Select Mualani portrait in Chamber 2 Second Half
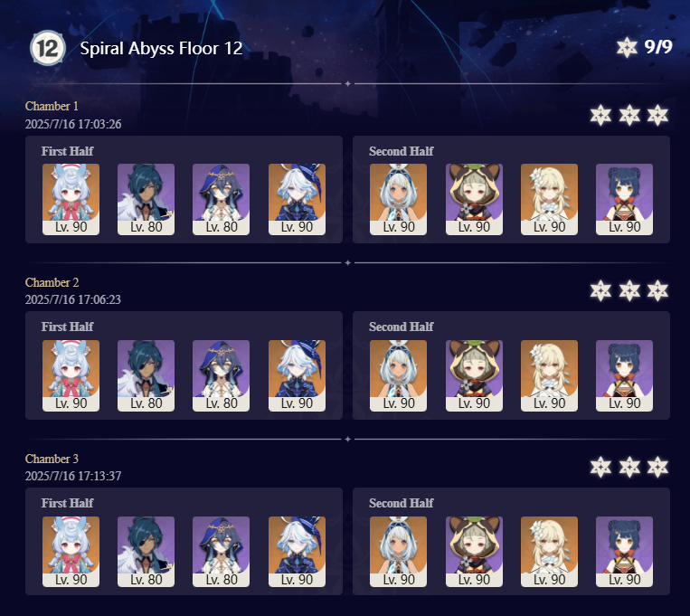The height and width of the screenshot is (616, 690). pos(398,375)
